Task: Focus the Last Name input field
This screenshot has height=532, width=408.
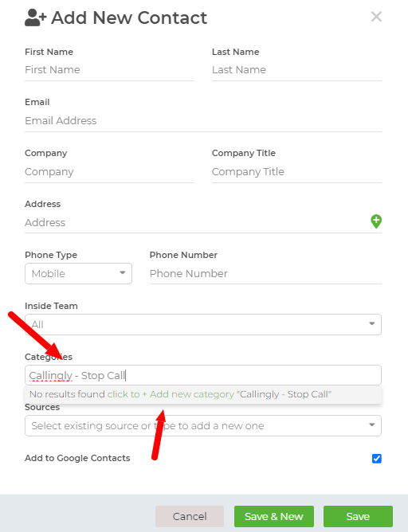Action: (x=296, y=70)
